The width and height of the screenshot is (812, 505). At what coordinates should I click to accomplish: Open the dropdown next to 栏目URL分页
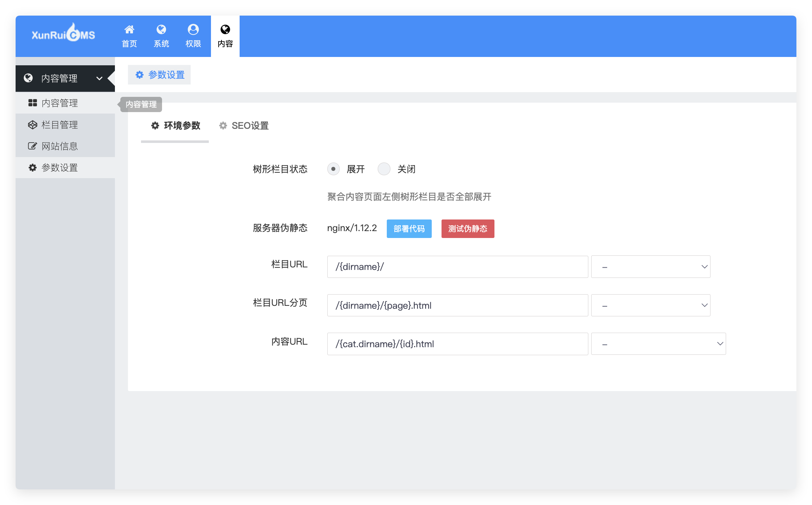tap(651, 305)
